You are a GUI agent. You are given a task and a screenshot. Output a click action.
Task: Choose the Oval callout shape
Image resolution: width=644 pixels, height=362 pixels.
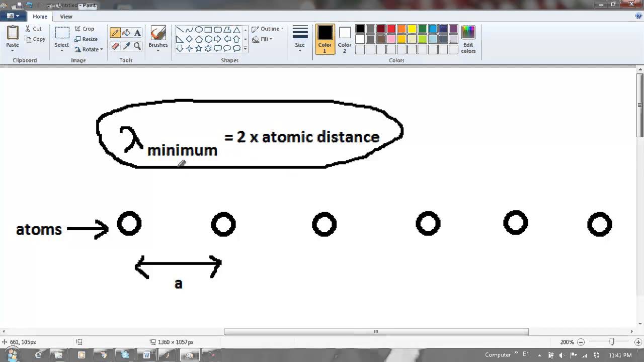[227, 48]
